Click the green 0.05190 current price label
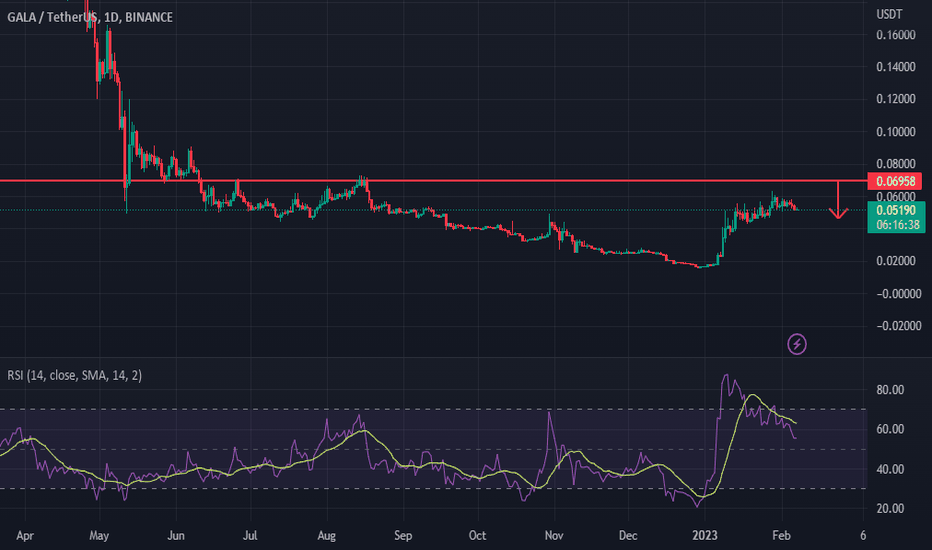Viewport: 932px width, 550px height. pos(896,210)
